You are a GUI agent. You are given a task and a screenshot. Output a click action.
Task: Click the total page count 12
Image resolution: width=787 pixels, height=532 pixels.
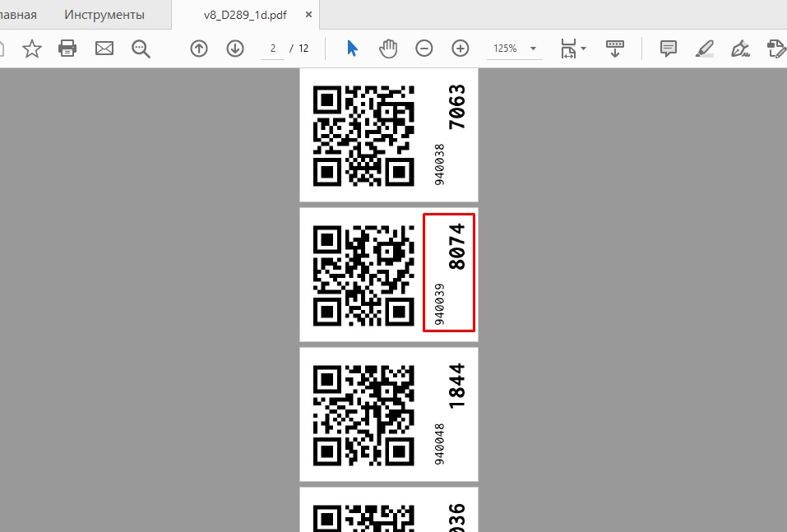click(x=303, y=49)
